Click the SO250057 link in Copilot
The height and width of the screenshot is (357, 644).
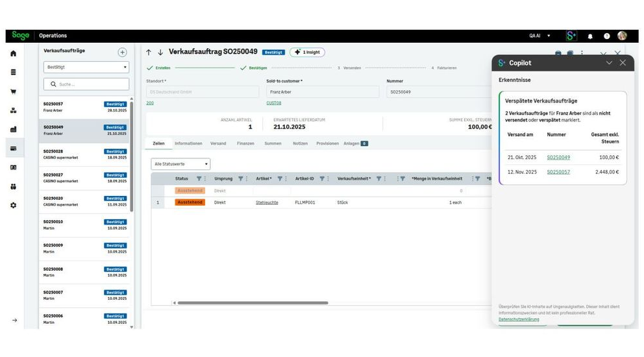558,172
